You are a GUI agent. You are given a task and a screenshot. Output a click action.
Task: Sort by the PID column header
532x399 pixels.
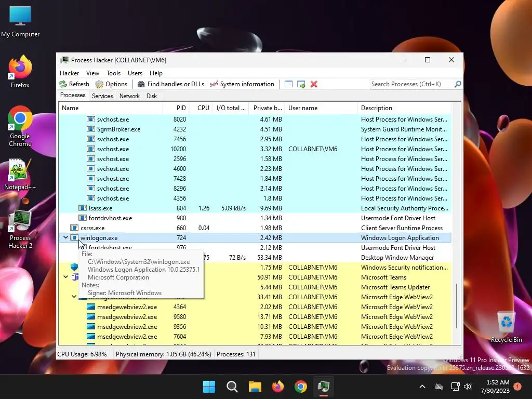(176, 108)
